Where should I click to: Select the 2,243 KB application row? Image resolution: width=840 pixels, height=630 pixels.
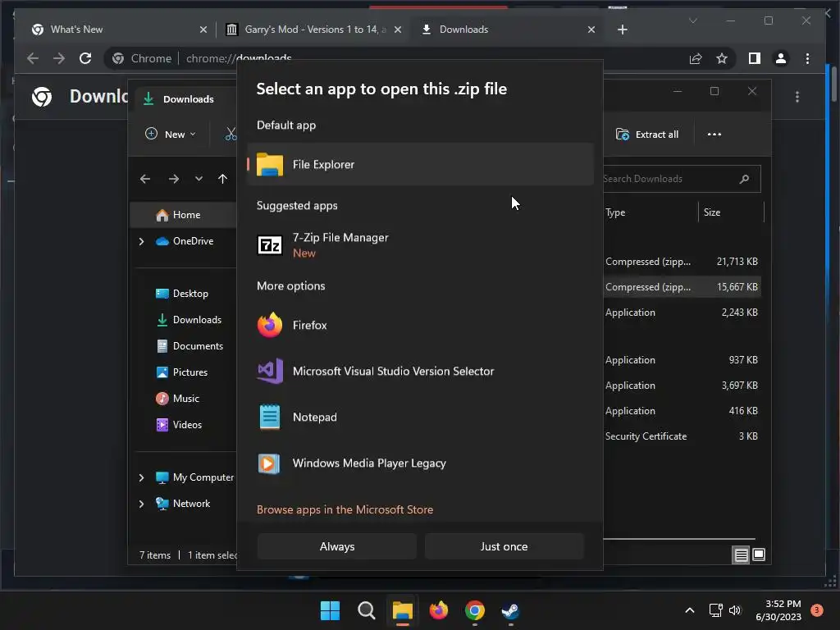pos(682,313)
